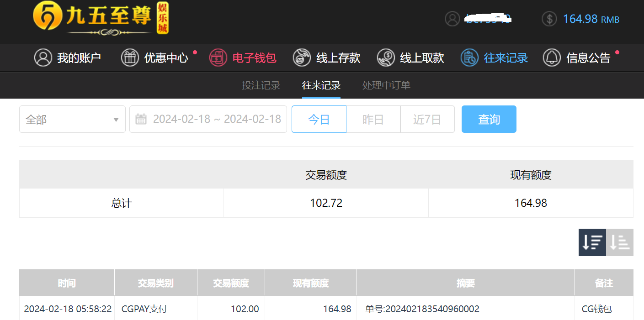Switch to the 投注记录 tab

(261, 85)
